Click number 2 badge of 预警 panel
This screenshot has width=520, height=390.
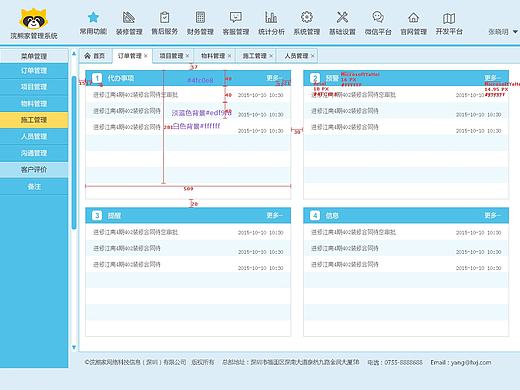pyautogui.click(x=315, y=78)
